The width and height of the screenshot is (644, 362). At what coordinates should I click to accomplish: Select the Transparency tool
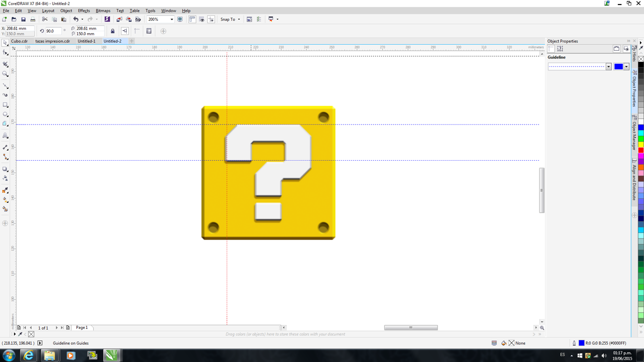click(x=5, y=179)
